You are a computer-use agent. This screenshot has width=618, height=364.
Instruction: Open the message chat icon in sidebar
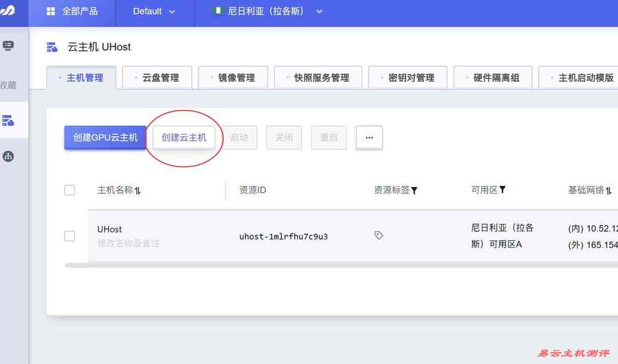8,46
